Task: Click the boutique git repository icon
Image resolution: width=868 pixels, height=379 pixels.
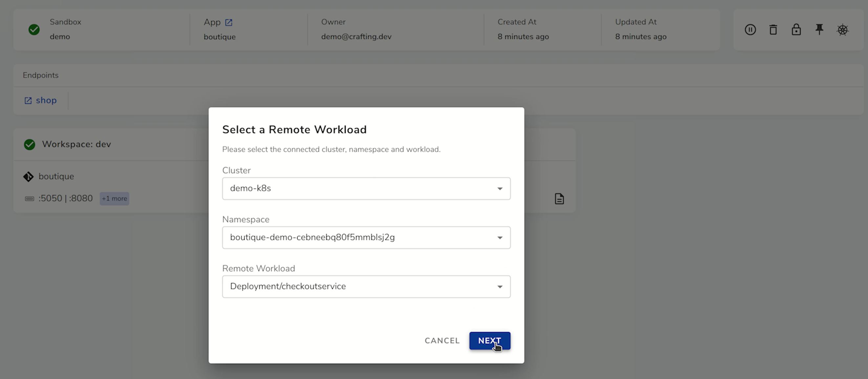Action: (28, 176)
